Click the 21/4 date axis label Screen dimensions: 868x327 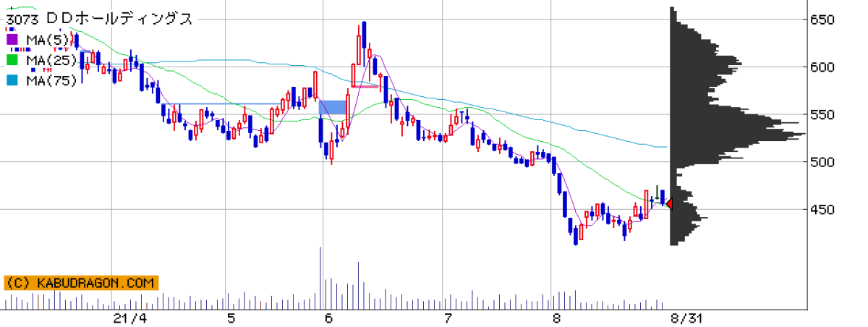point(130,318)
